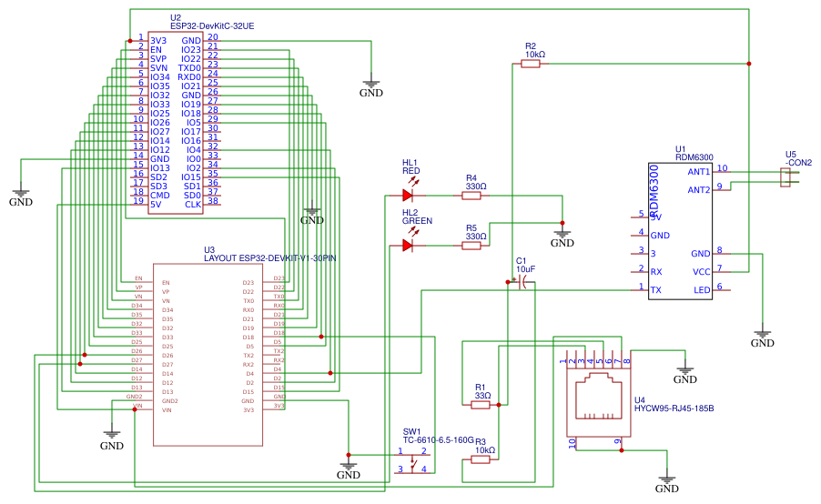Select the 'U4' designator text

[639, 400]
